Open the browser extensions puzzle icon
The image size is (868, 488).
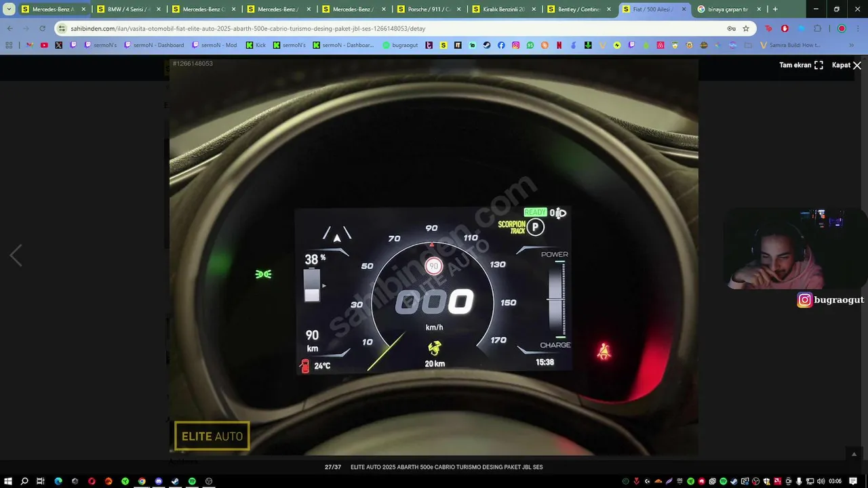[817, 28]
